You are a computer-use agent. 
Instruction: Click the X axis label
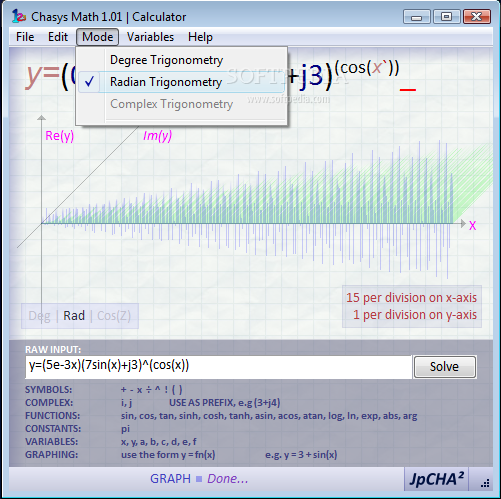point(472,226)
